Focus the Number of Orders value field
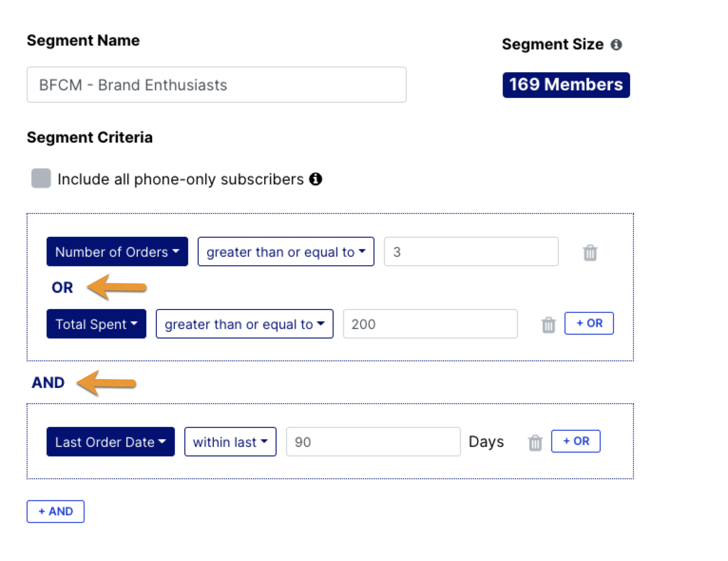Image resolution: width=728 pixels, height=561 pixels. point(470,252)
